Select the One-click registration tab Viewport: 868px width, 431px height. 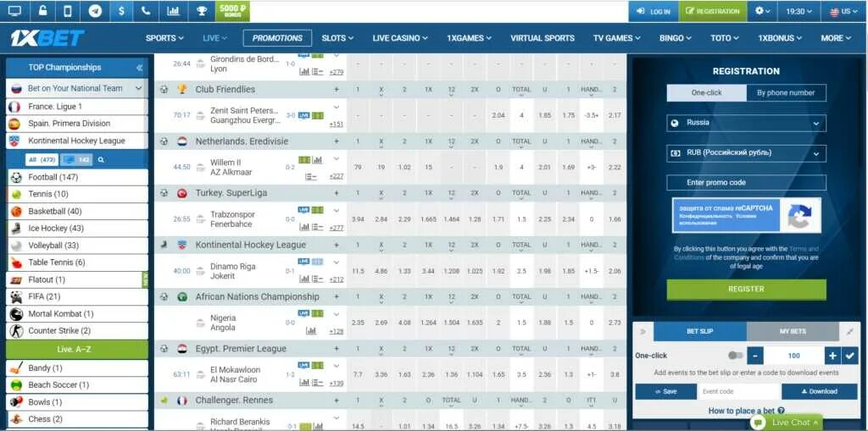coord(706,93)
